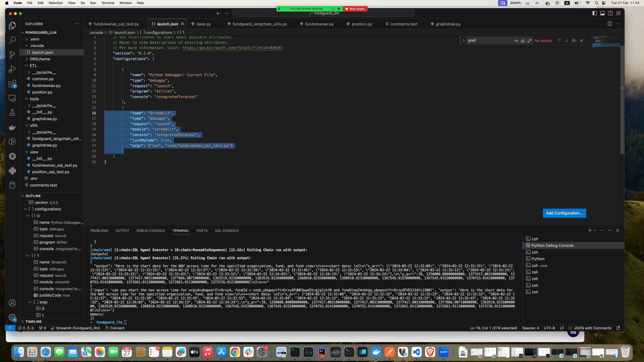Collapse outline args array
The width and height of the screenshot is (644, 362).
[x=30, y=302]
